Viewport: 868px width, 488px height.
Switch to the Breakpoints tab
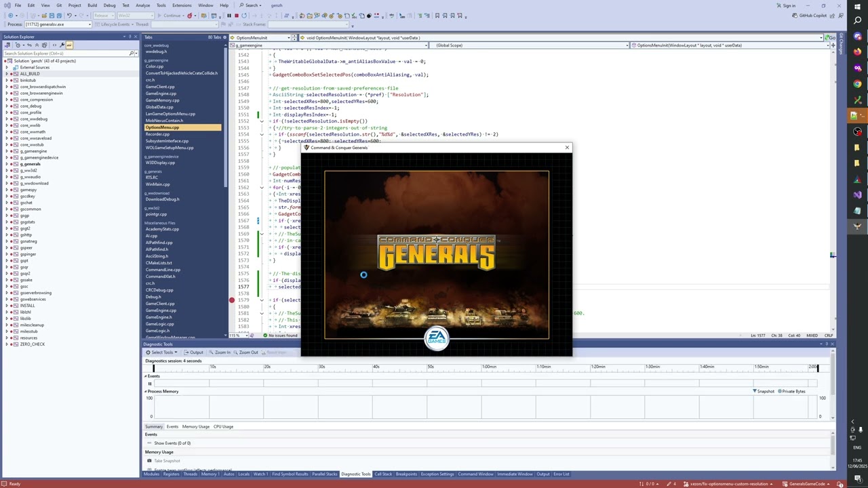click(406, 474)
